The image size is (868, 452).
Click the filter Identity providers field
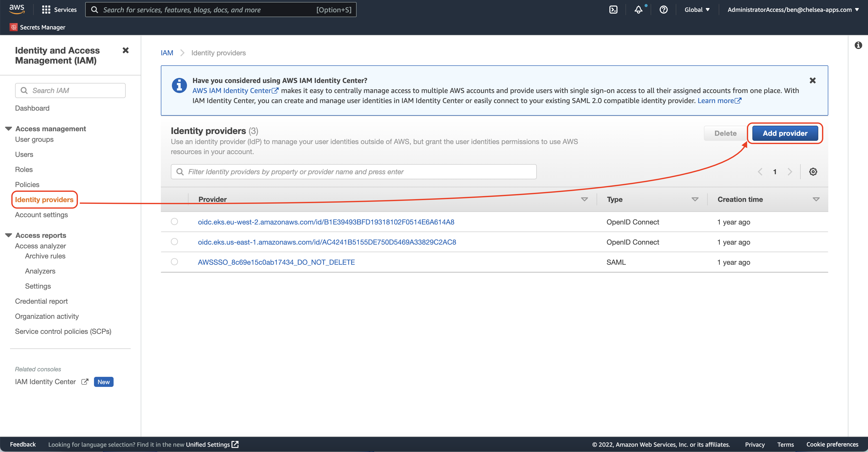click(354, 172)
